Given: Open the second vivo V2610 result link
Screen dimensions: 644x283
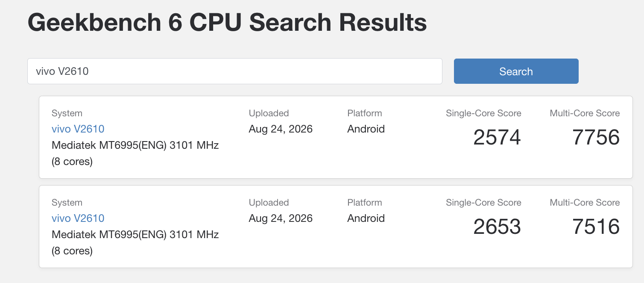Looking at the screenshot, I should tap(78, 218).
